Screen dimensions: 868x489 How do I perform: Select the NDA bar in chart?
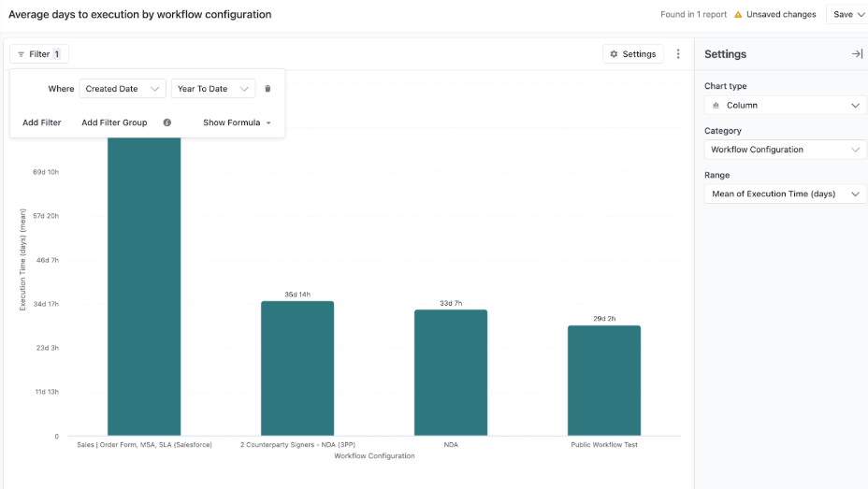click(451, 372)
